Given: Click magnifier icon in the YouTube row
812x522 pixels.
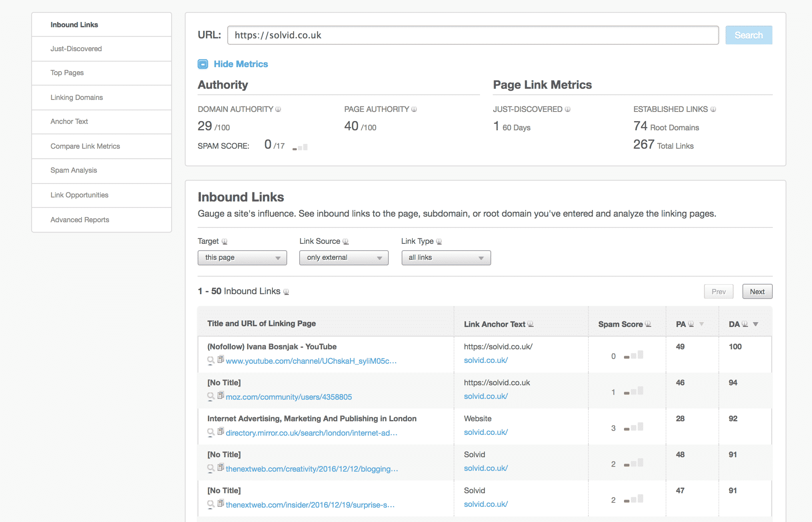Looking at the screenshot, I should coord(211,361).
